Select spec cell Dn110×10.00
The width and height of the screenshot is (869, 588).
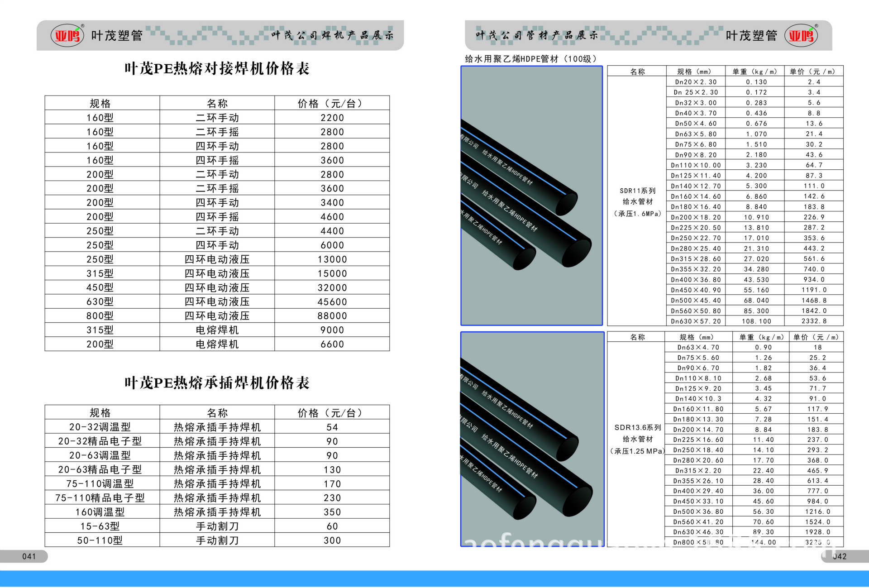[x=696, y=165]
